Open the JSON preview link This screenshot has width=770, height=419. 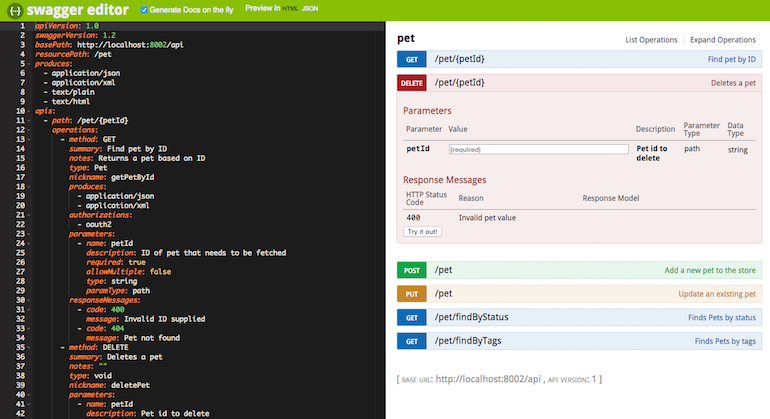pyautogui.click(x=310, y=9)
